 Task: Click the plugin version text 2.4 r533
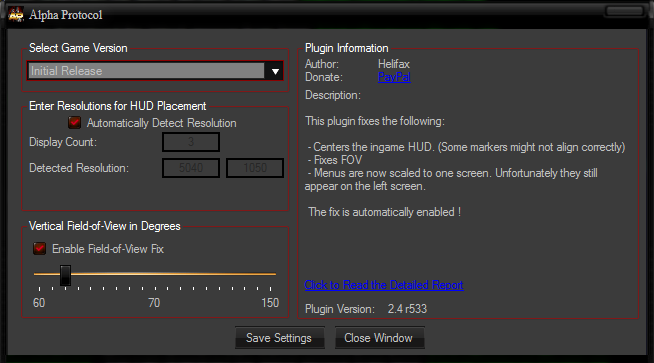407,309
